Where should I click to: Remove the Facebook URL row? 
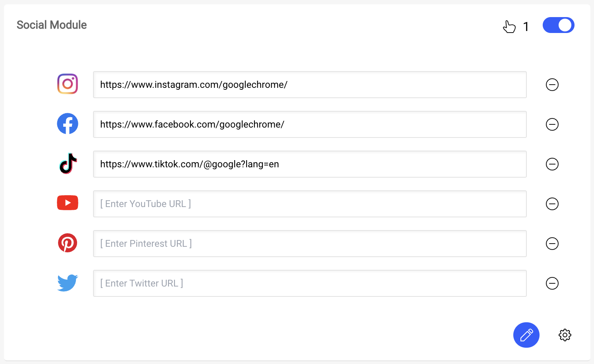(x=552, y=124)
